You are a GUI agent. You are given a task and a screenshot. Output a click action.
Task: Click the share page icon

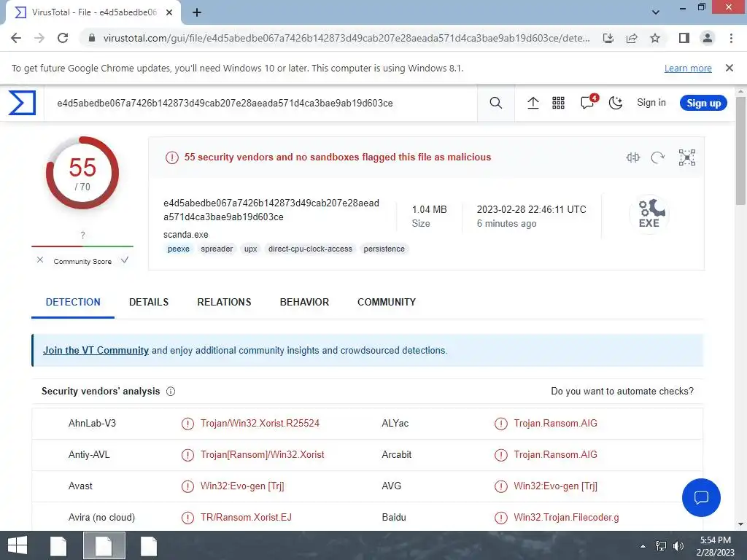632,38
